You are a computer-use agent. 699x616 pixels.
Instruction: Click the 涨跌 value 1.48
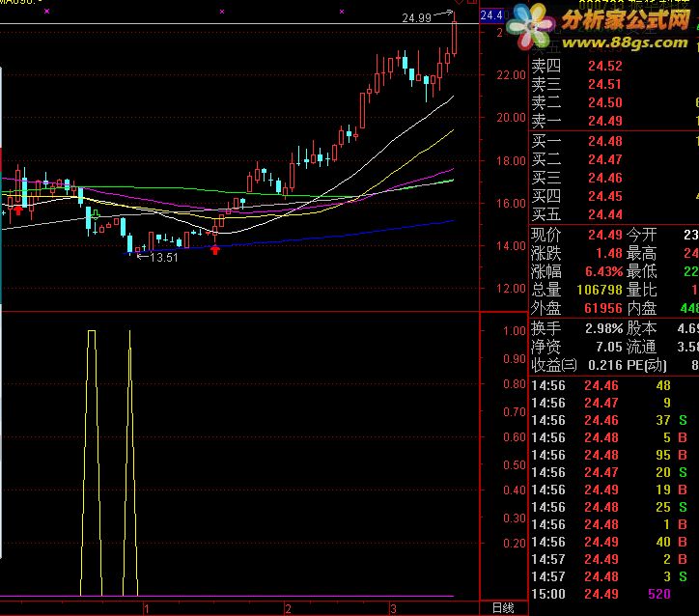tap(608, 253)
